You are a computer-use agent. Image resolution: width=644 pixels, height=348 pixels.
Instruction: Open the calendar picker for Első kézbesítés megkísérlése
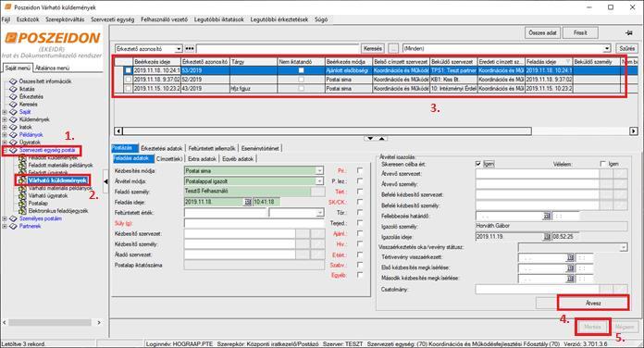(x=570, y=267)
